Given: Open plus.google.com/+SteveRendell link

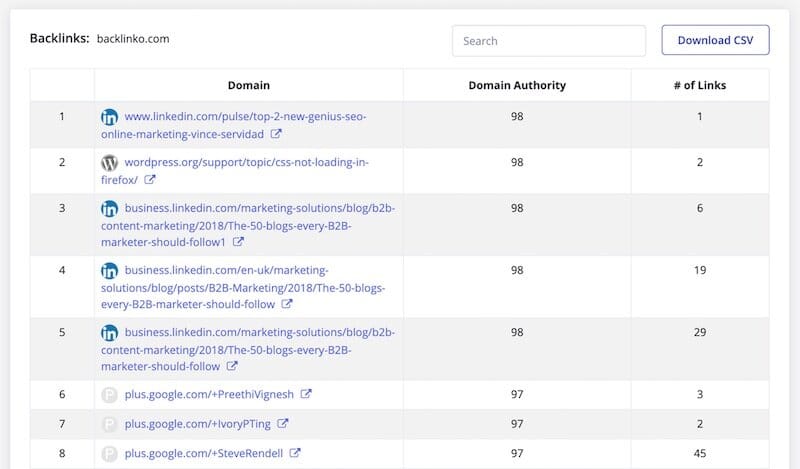Looking at the screenshot, I should coord(204,454).
